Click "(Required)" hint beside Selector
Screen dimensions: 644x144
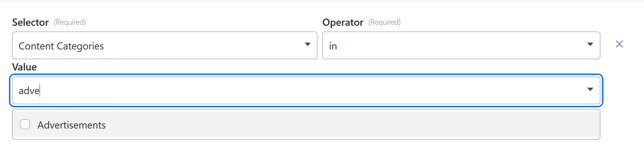pos(70,22)
